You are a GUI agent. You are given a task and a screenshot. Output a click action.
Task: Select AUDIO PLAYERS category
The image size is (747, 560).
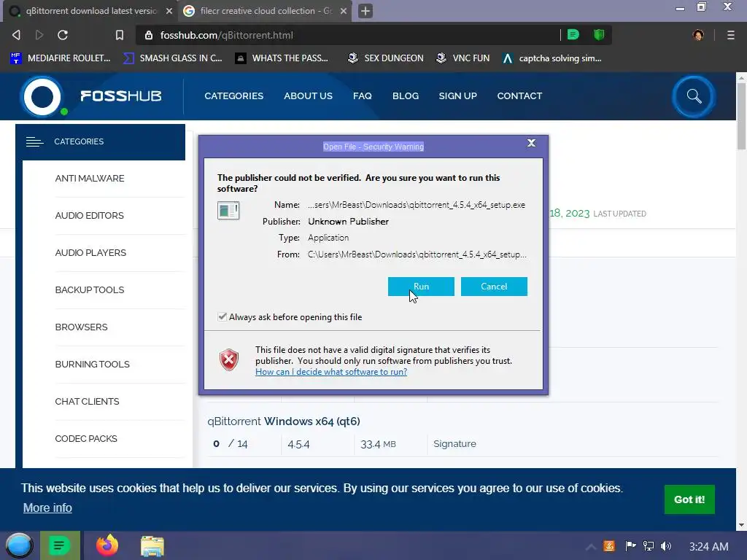[90, 252]
